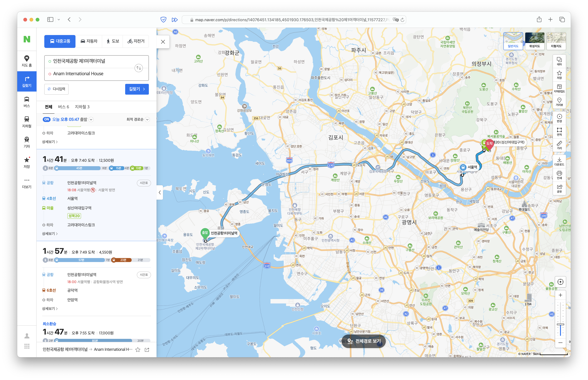
Task: Click 전체경로 보기 full route button
Action: click(x=364, y=341)
